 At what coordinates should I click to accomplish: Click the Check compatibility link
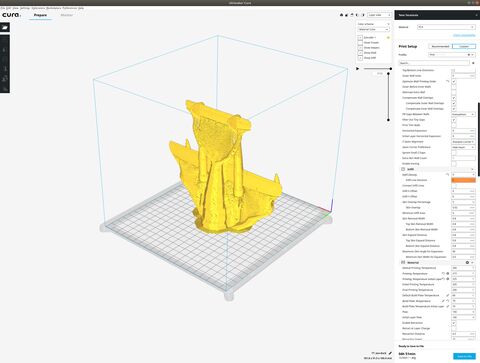click(x=464, y=35)
